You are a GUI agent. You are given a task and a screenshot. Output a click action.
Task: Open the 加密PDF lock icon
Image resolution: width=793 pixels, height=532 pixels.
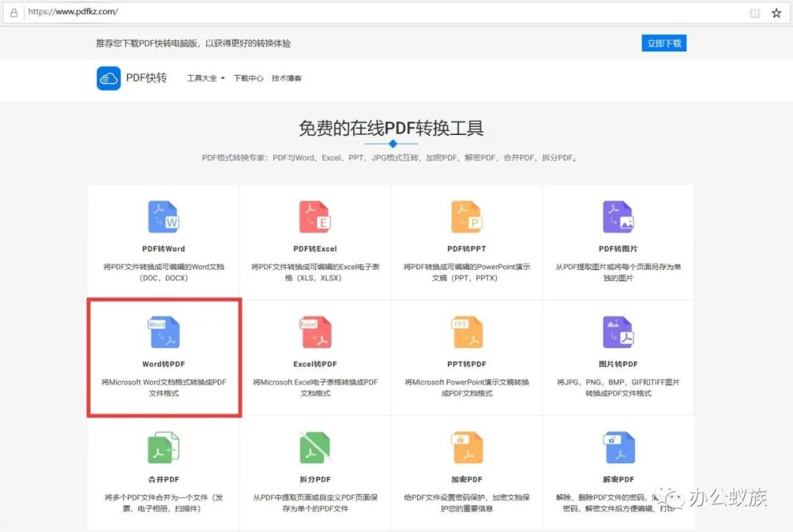467,447
